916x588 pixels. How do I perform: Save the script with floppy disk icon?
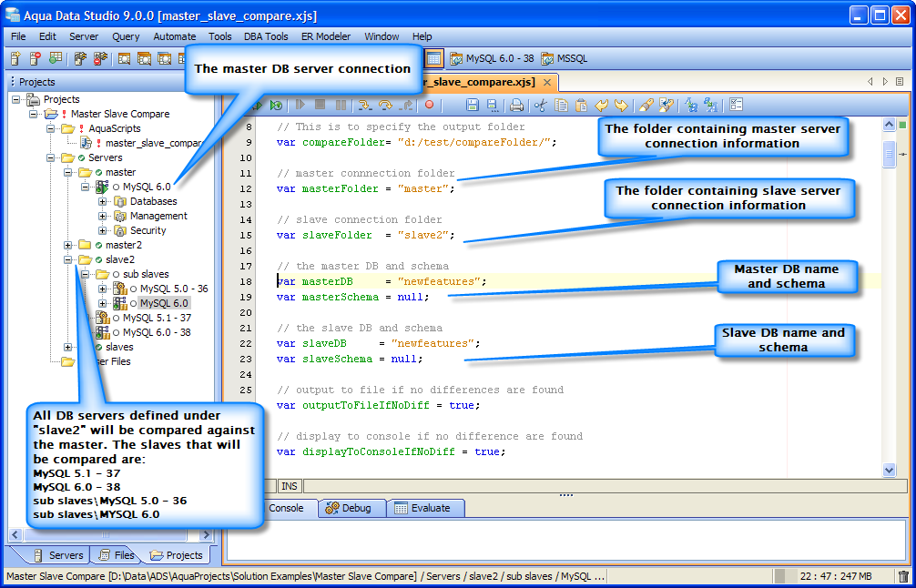coord(473,105)
